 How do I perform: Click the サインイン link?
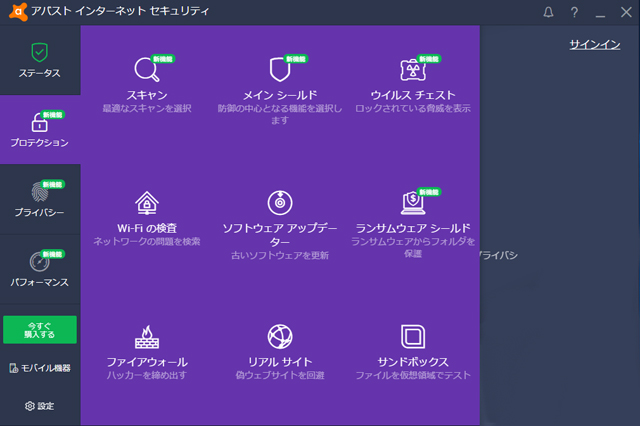coord(595,44)
